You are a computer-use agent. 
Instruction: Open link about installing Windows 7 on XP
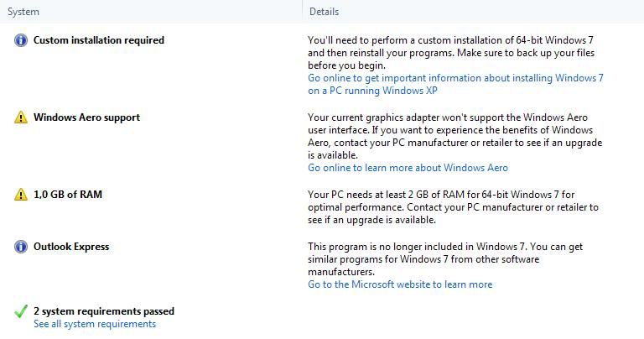(x=455, y=84)
